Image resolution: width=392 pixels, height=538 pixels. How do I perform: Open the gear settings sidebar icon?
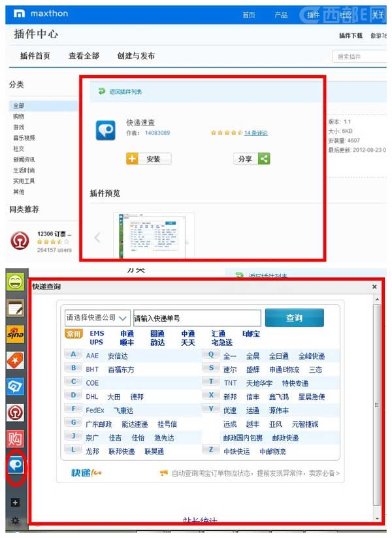(x=15, y=520)
